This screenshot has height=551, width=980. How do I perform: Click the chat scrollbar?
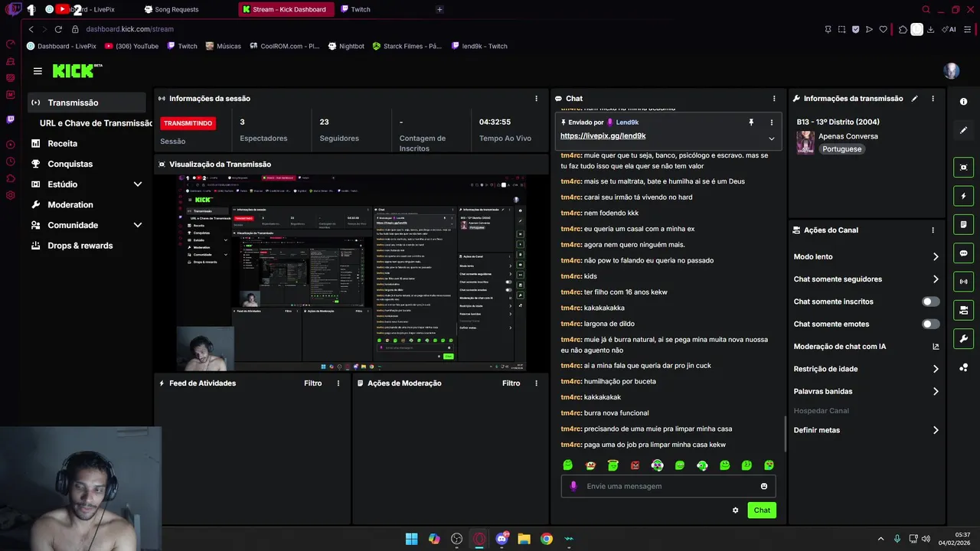pos(785,434)
